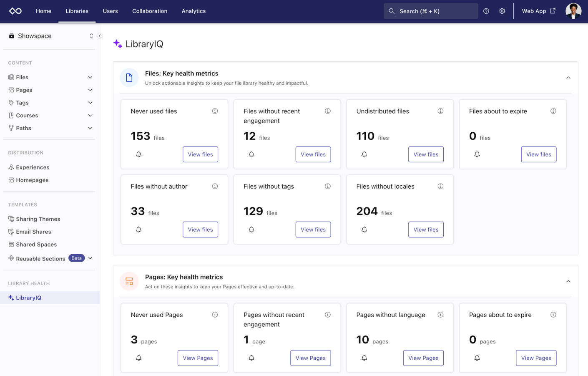
Task: Click the Search input field
Action: (431, 11)
